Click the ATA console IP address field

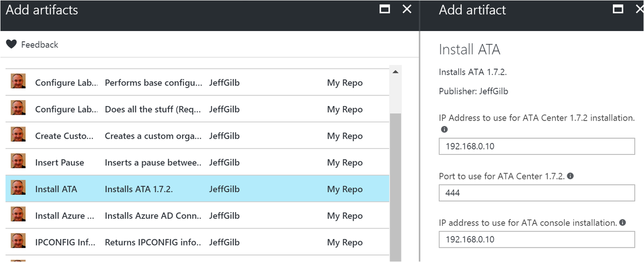point(537,239)
